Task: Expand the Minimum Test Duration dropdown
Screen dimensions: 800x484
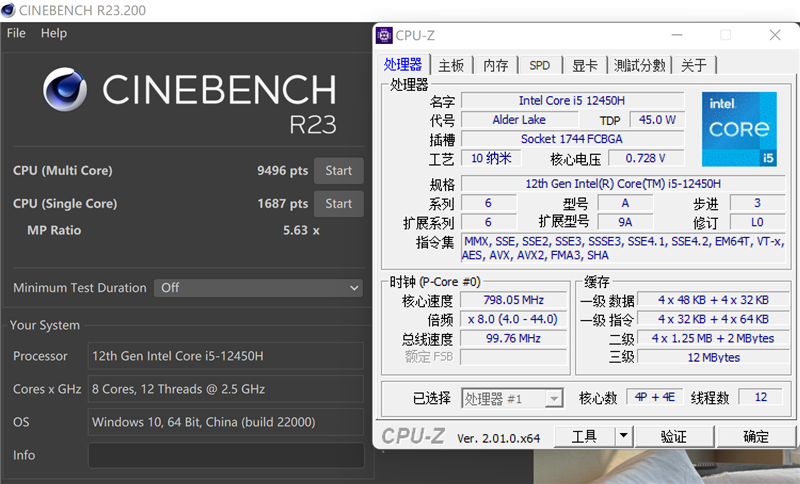Action: pos(258,288)
